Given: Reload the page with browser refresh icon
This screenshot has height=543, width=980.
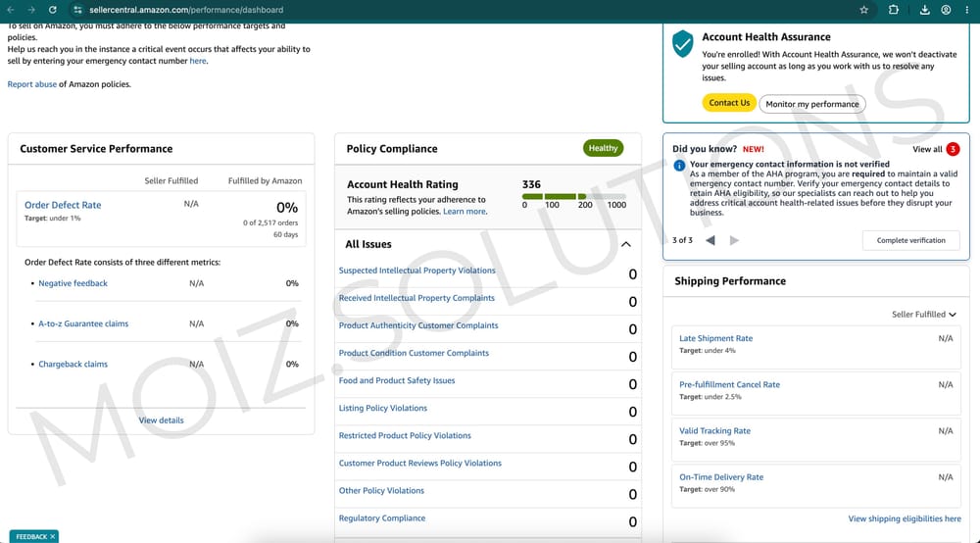Looking at the screenshot, I should (x=53, y=10).
